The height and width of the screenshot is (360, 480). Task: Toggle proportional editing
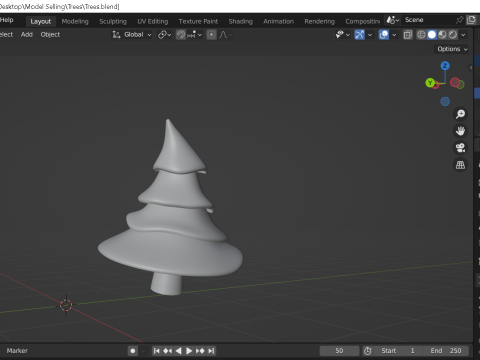[211, 35]
